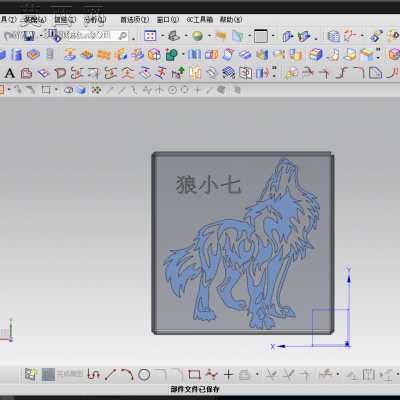The height and width of the screenshot is (400, 400).
Task: Click the grey cylinder feature icon
Action: tap(50, 54)
